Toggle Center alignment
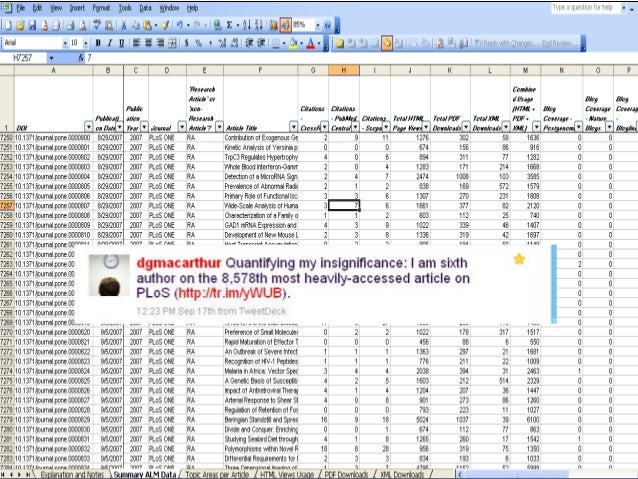Viewport: 638px width, 479px height. [x=149, y=43]
